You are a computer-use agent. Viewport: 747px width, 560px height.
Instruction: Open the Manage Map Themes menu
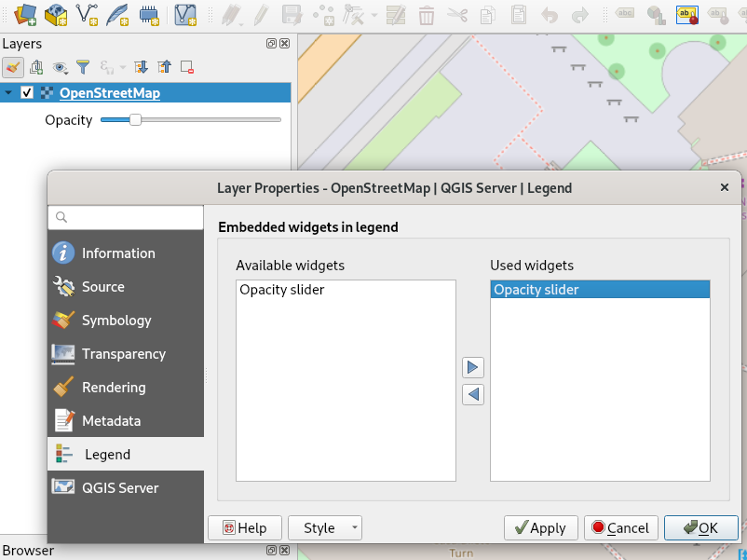point(59,68)
